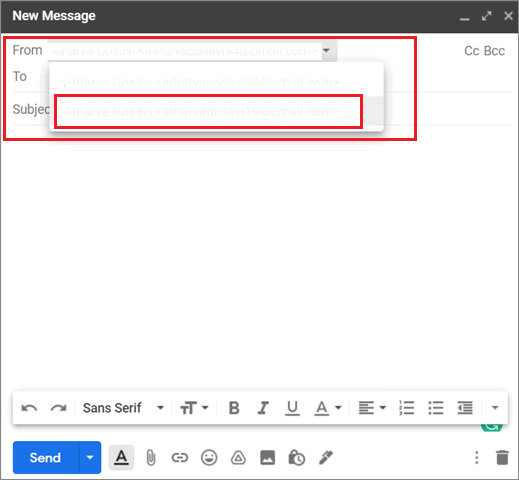Open the emoji picker smiley icon
519x480 pixels.
tap(209, 457)
